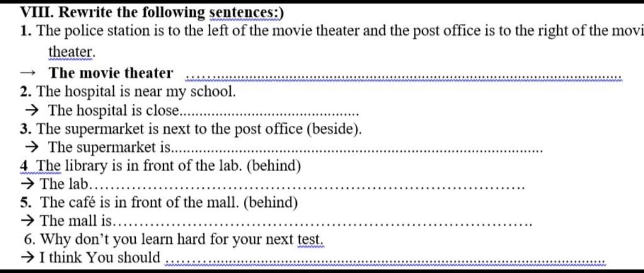The height and width of the screenshot is (273, 644).
Task: Click the sentence 'The hospital is near my school.'
Action: point(136,92)
